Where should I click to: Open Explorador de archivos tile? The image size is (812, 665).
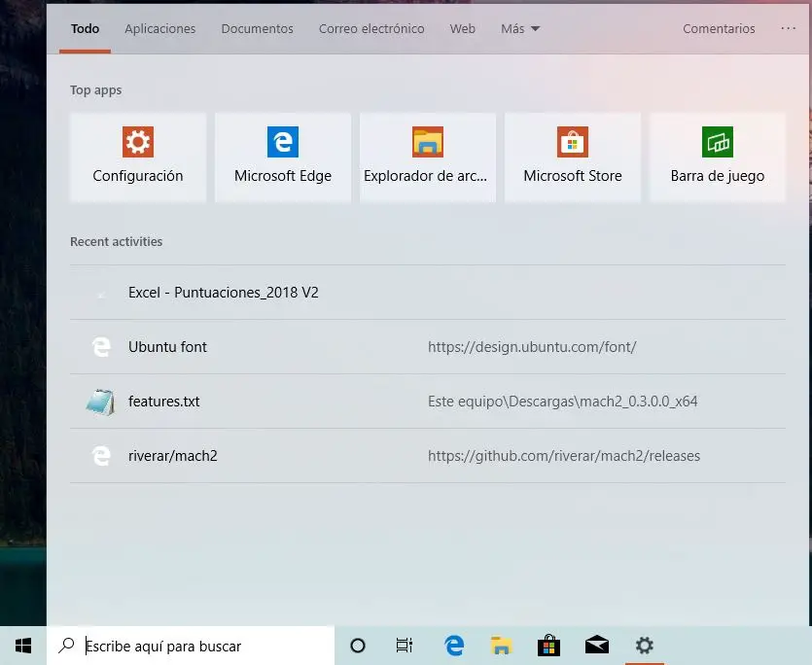[428, 157]
